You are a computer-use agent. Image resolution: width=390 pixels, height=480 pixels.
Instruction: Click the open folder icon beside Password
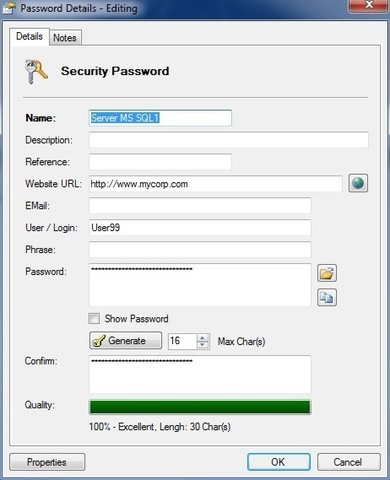pos(327,273)
